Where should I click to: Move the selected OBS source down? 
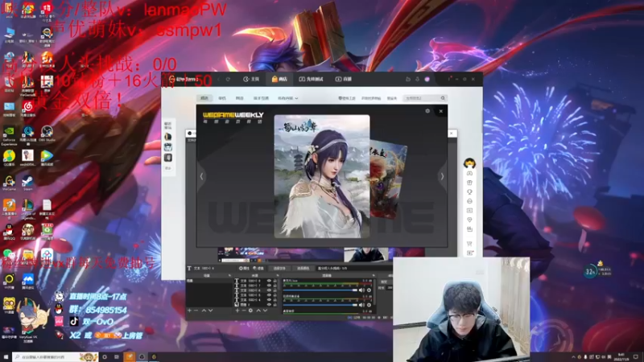(265, 311)
